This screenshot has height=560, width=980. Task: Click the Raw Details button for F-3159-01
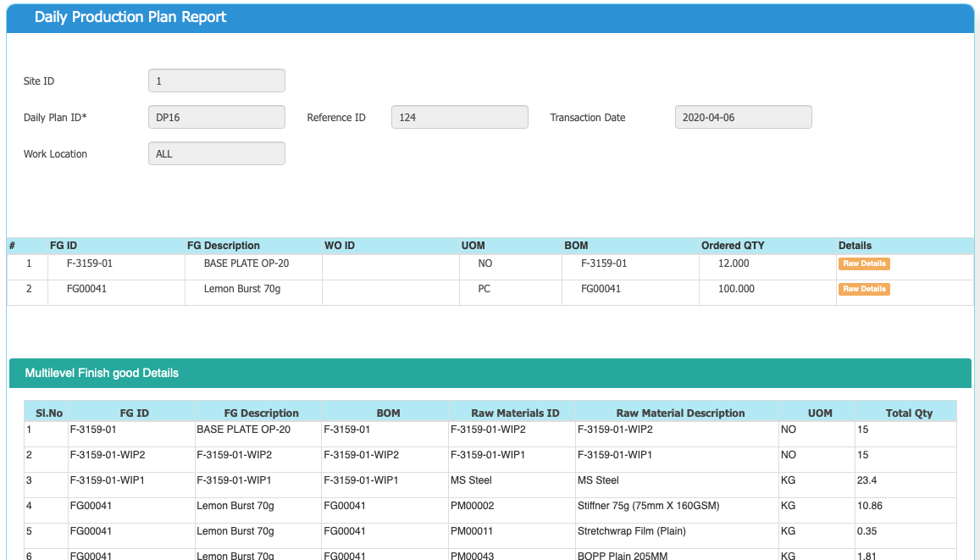[x=863, y=263]
